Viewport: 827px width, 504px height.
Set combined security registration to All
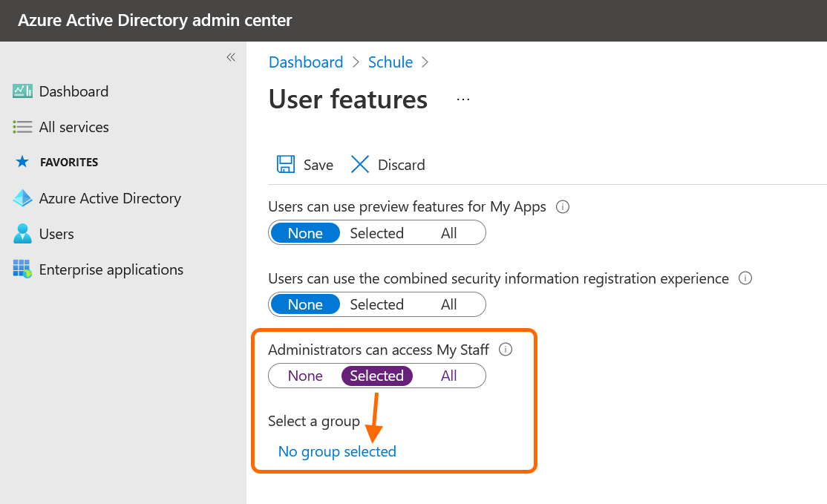point(448,304)
